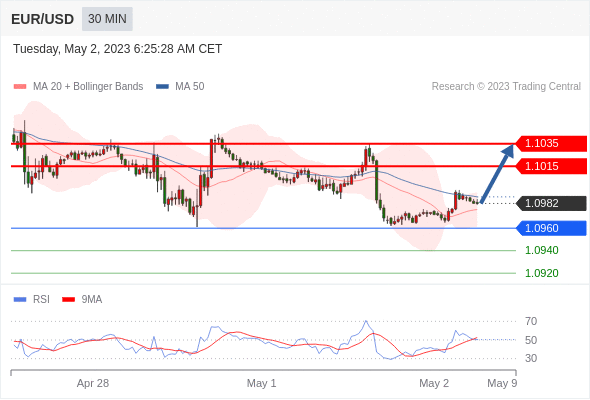Click the Apr 28 date axis label
This screenshot has width=590, height=400.
click(x=93, y=383)
